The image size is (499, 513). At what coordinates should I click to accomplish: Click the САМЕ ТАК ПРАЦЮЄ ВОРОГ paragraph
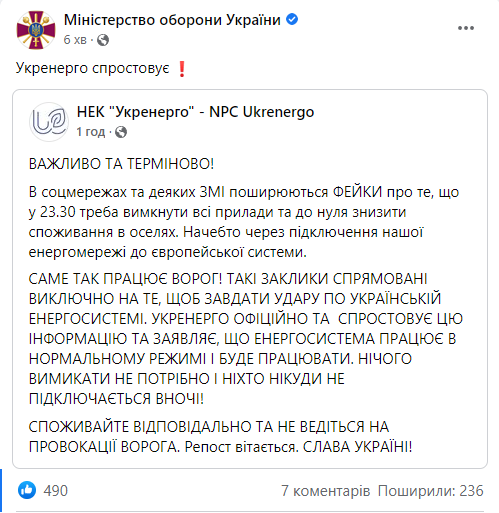[246, 339]
